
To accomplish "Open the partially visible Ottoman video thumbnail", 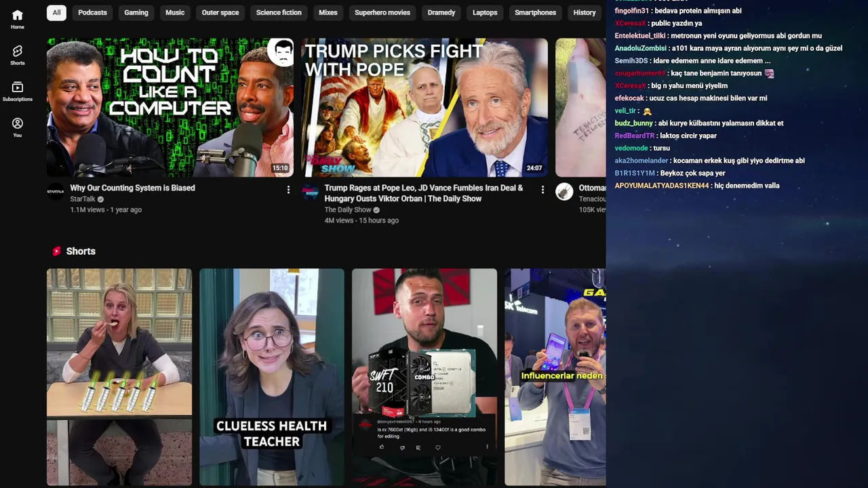I will (x=580, y=107).
